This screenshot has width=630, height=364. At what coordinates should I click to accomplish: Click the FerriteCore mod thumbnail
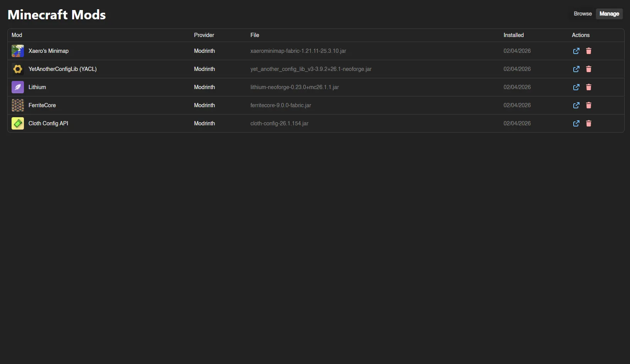coord(18,105)
